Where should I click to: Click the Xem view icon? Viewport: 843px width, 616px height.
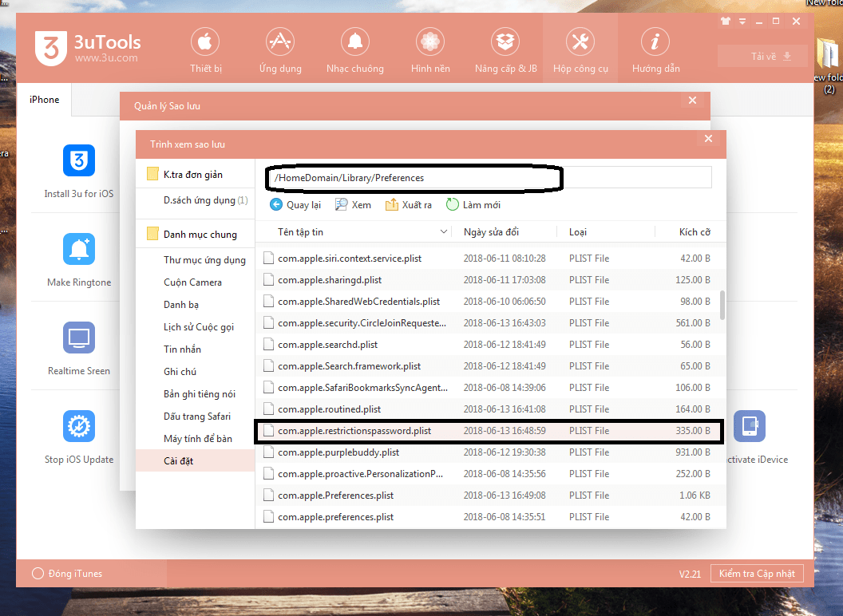pos(342,205)
